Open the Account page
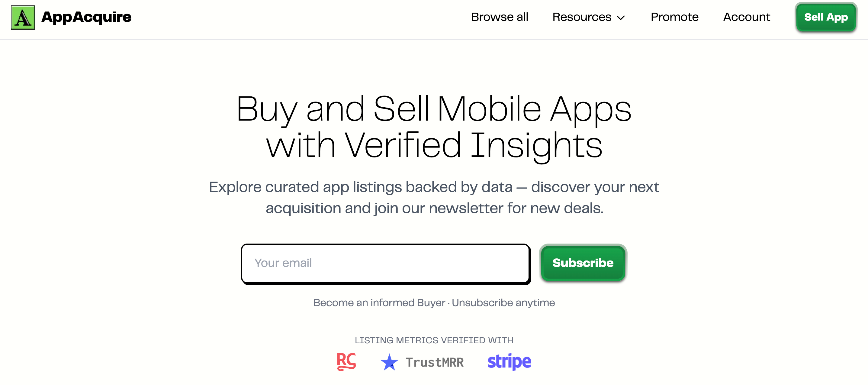 tap(746, 17)
